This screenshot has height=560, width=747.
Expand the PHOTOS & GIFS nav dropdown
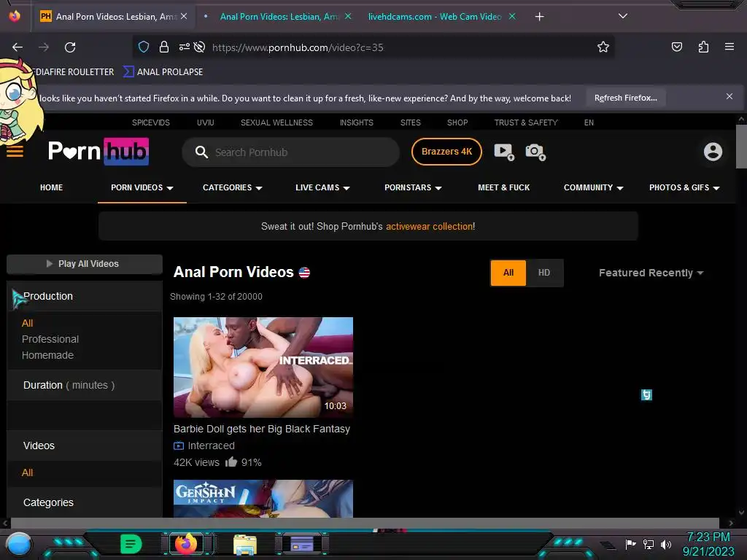pyautogui.click(x=684, y=187)
